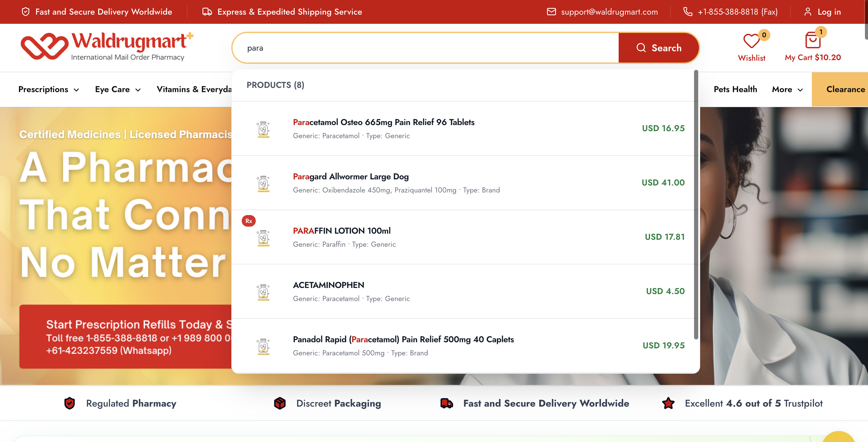Click the USD 41.00 price

coord(663,183)
